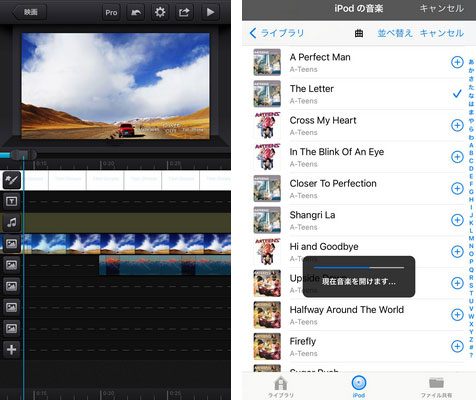Switch to ファイル共有 bottom tab
Screen dimensions: 476x400
point(436,387)
